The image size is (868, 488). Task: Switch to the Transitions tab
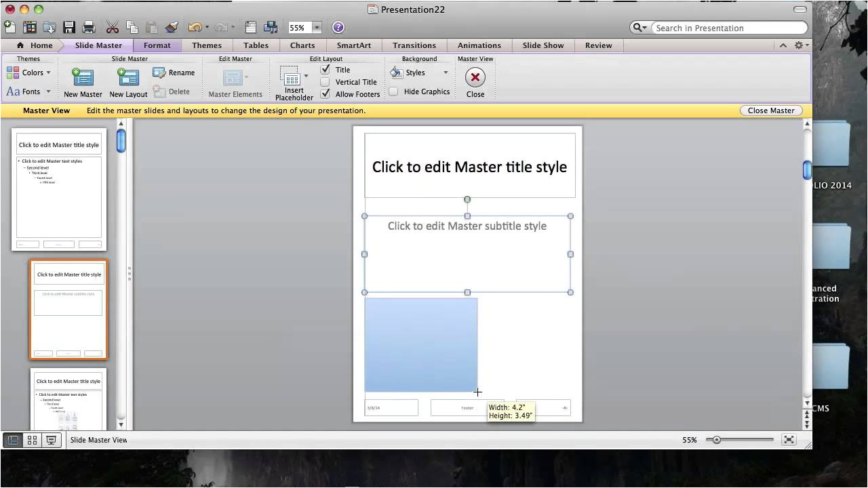tap(414, 45)
